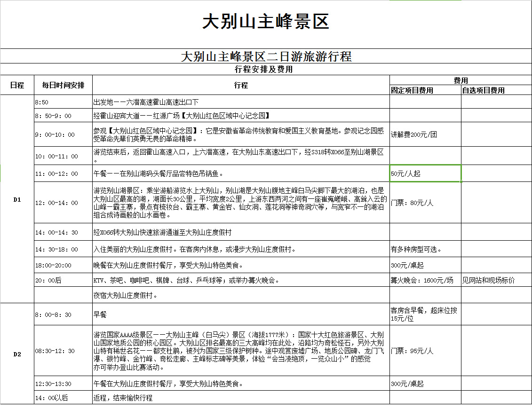Click the 费用 header cell
The image size is (532, 409).
pos(461,80)
